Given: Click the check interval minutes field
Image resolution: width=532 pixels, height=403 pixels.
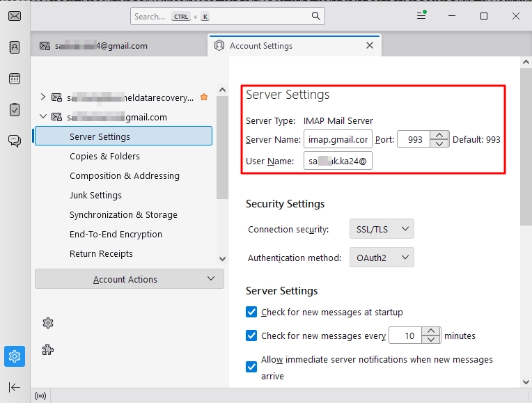Looking at the screenshot, I should 405,335.
